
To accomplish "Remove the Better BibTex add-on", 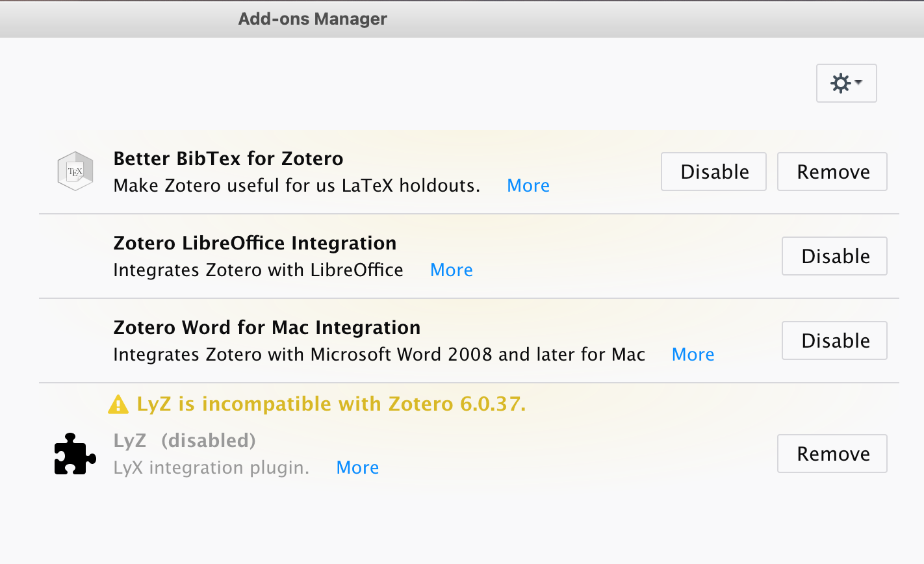I will pos(832,172).
